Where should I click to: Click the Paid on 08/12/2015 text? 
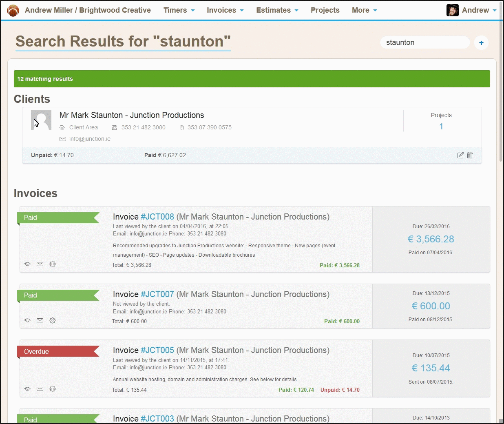pyautogui.click(x=431, y=320)
